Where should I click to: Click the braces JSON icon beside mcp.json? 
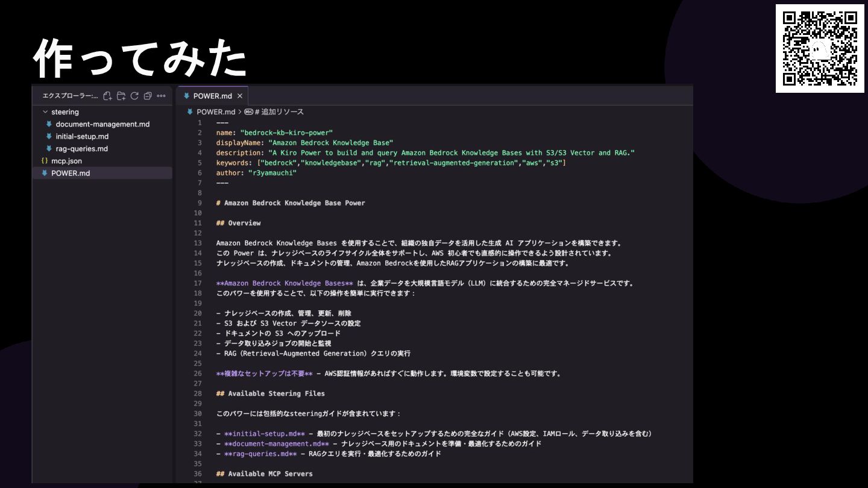click(45, 161)
